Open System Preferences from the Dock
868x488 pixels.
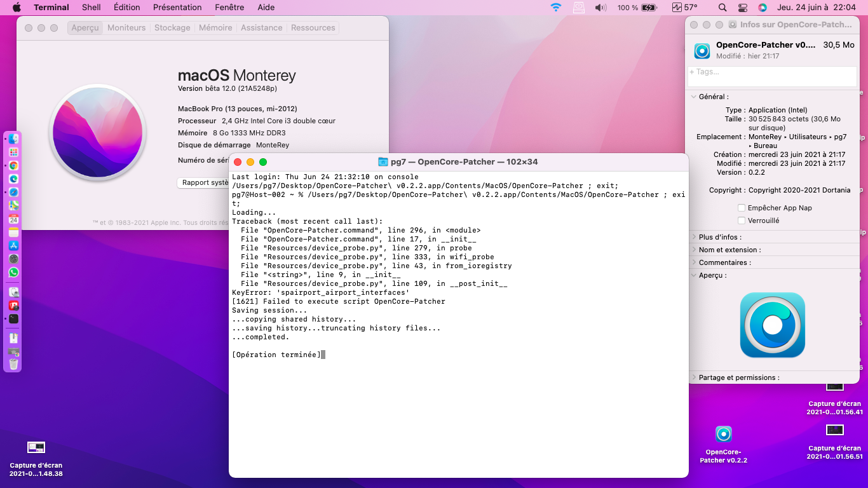[x=13, y=259]
